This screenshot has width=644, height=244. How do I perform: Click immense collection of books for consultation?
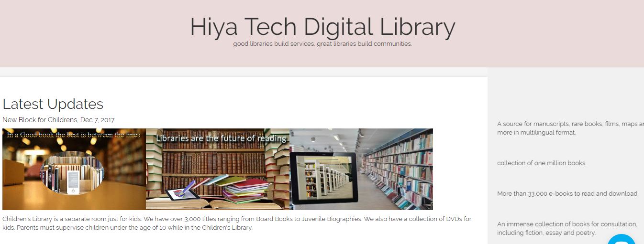(x=567, y=228)
